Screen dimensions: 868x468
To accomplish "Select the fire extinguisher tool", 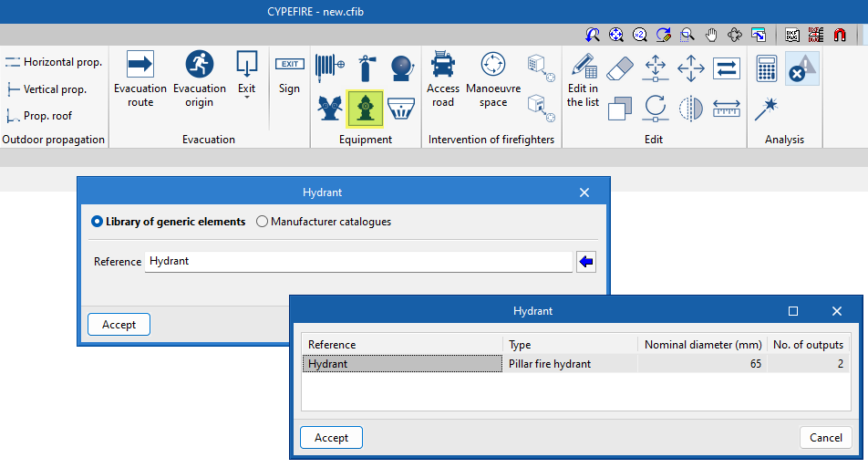I will pyautogui.click(x=365, y=68).
